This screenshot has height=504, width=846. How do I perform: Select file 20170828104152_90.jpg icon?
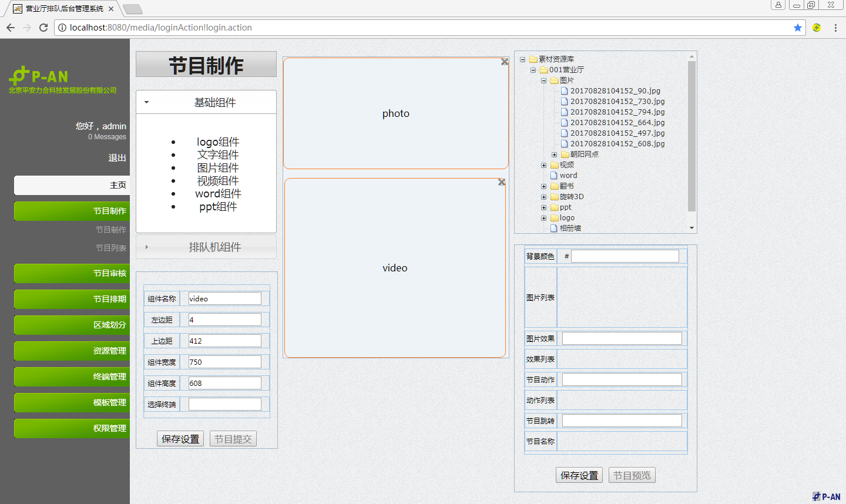pyautogui.click(x=565, y=90)
